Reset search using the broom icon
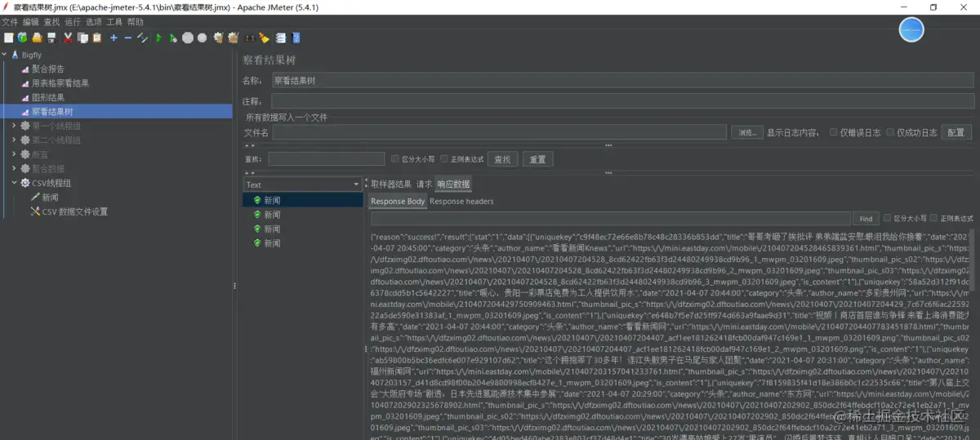The width and height of the screenshot is (980, 440). coord(264,38)
